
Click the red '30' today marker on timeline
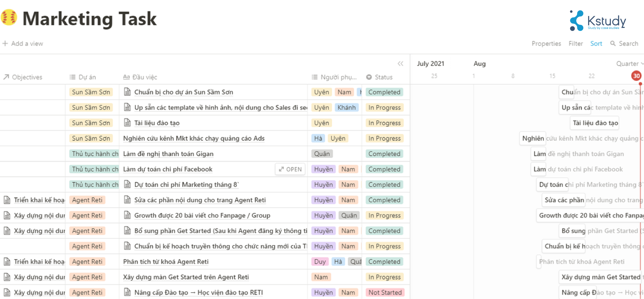click(637, 76)
